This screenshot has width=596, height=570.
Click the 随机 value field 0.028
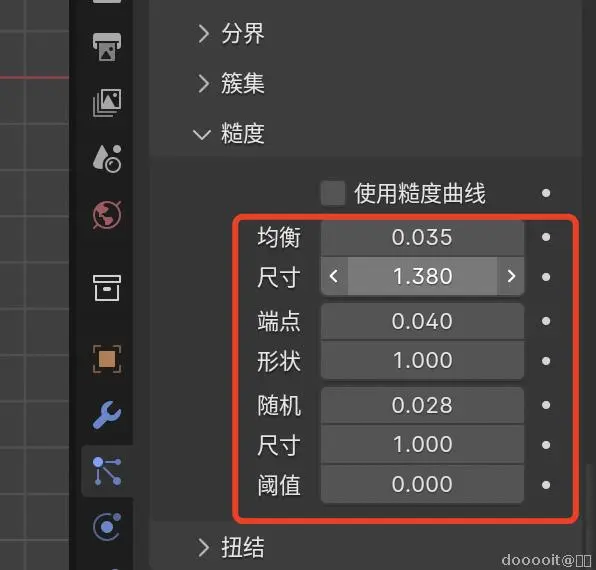coord(422,405)
